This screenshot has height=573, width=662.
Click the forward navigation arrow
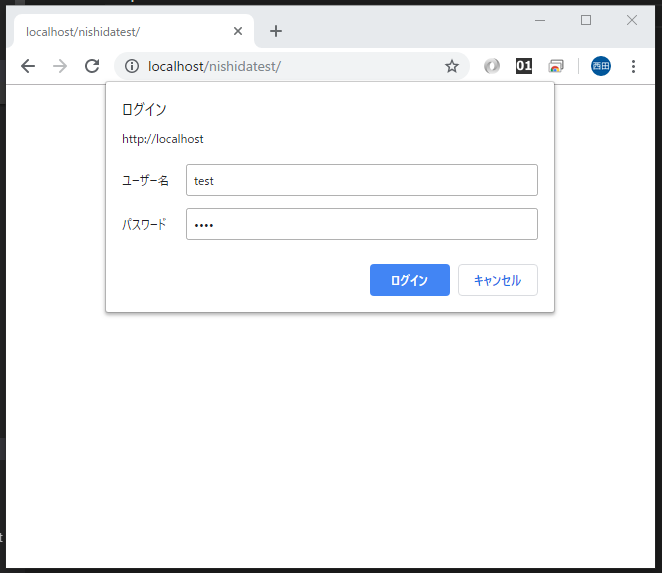60,66
